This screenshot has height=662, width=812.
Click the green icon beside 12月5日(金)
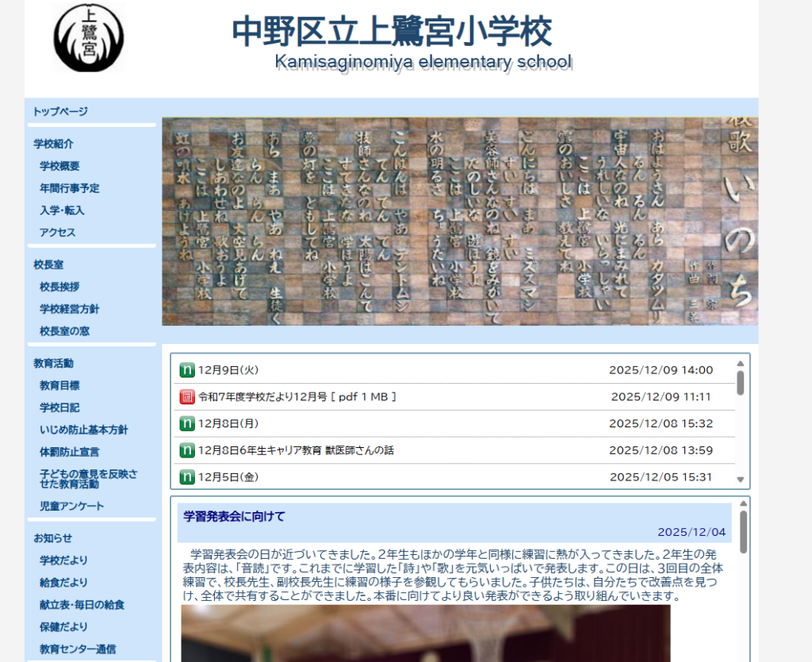click(x=187, y=477)
